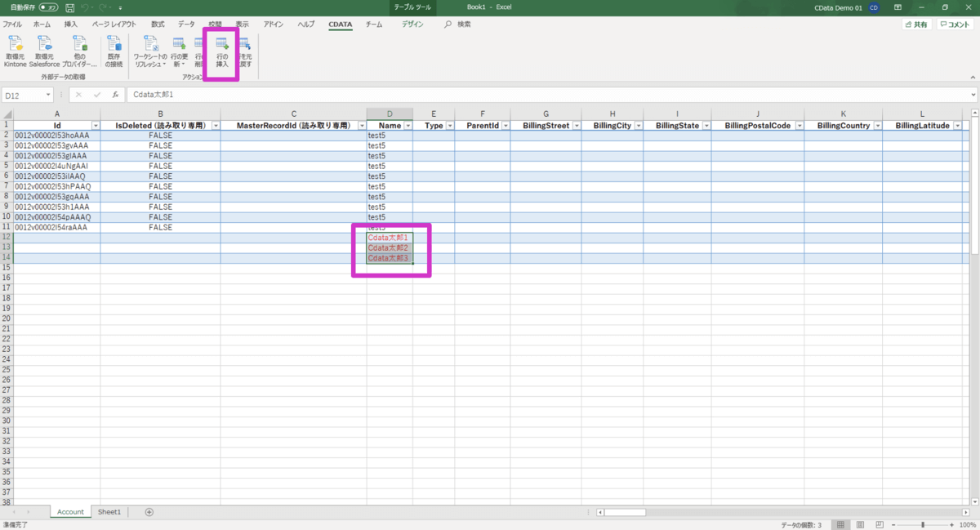
Task: Customize Quick Access Toolbar dropdown
Action: tap(120, 7)
